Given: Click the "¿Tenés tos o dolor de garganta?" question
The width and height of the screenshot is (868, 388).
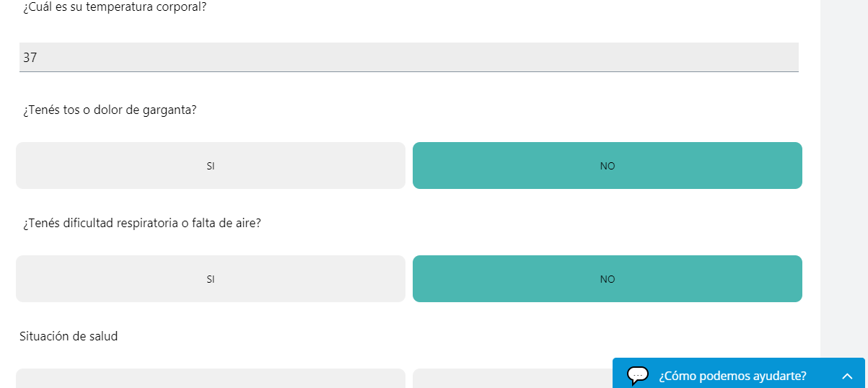Looking at the screenshot, I should [110, 110].
